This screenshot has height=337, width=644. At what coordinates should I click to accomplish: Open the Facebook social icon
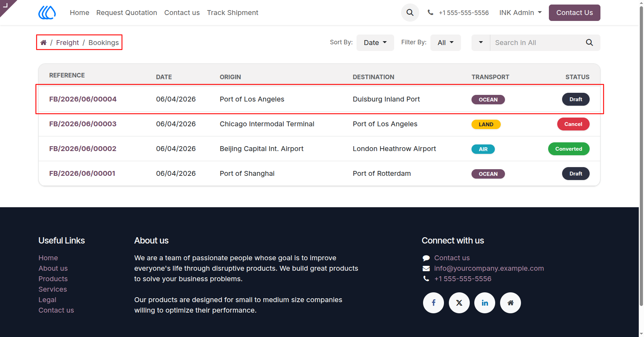pyautogui.click(x=434, y=303)
